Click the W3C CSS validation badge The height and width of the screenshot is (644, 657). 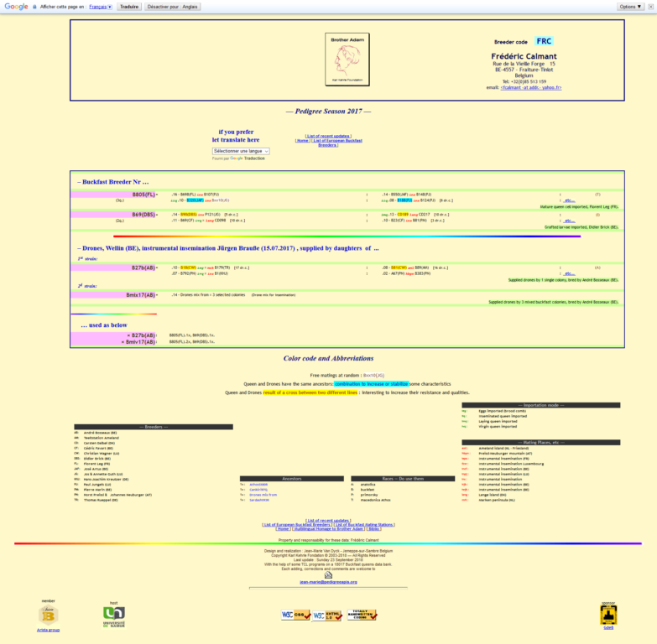296,615
